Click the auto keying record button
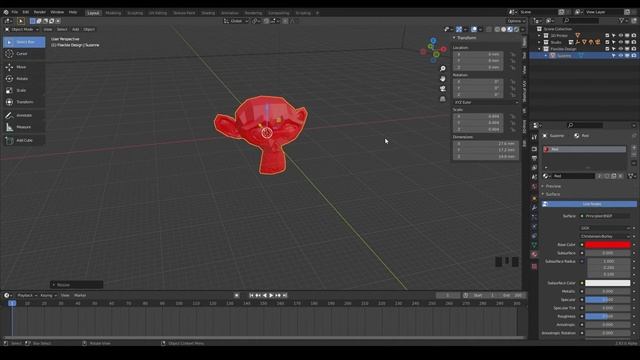 pos(237,295)
